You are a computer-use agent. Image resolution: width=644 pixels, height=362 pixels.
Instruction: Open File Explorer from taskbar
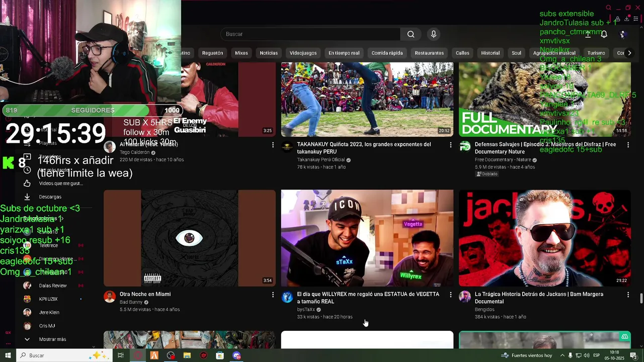click(x=187, y=355)
